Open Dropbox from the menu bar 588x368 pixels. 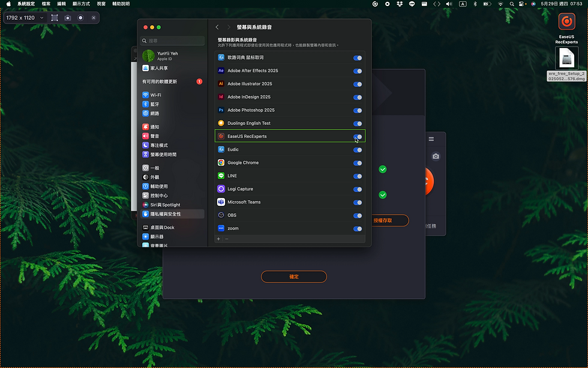(x=400, y=4)
